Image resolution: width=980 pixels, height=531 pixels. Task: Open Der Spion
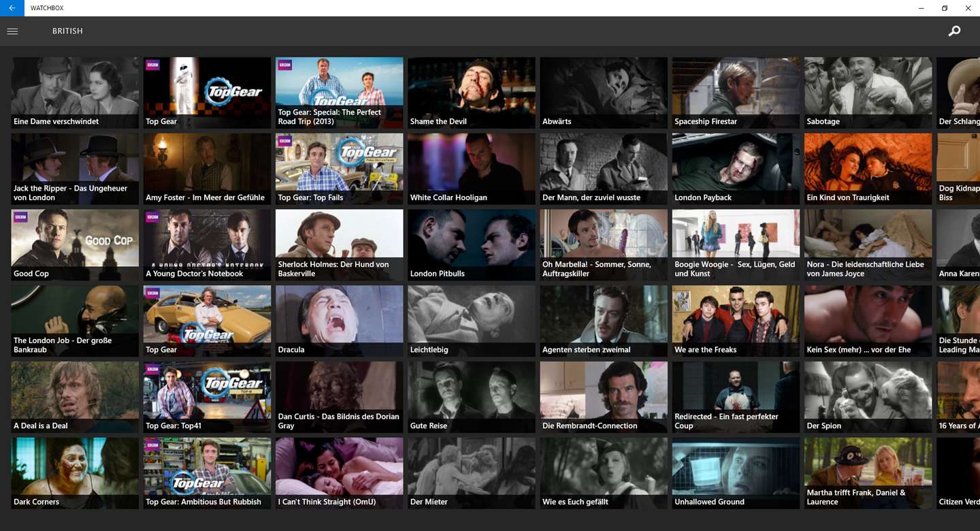(x=868, y=398)
